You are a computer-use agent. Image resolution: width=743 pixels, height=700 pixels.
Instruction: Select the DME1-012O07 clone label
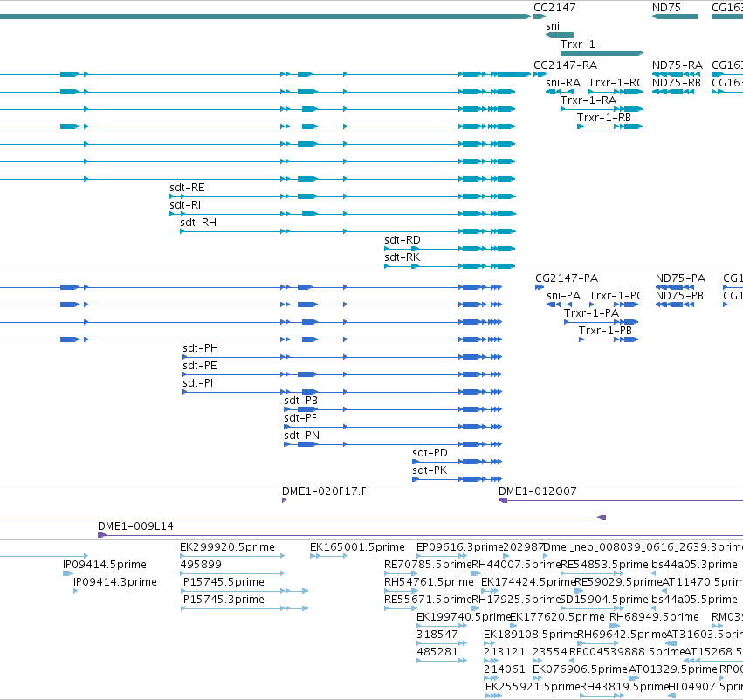pos(537,491)
